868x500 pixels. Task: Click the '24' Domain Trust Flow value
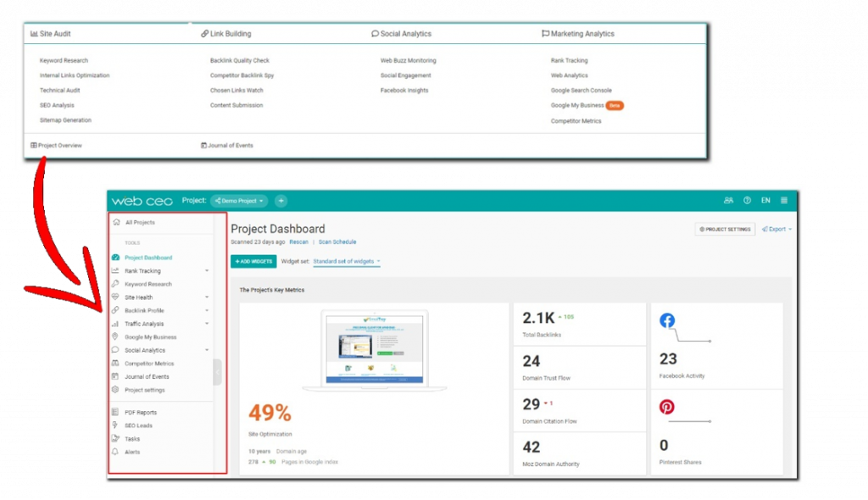coord(531,362)
